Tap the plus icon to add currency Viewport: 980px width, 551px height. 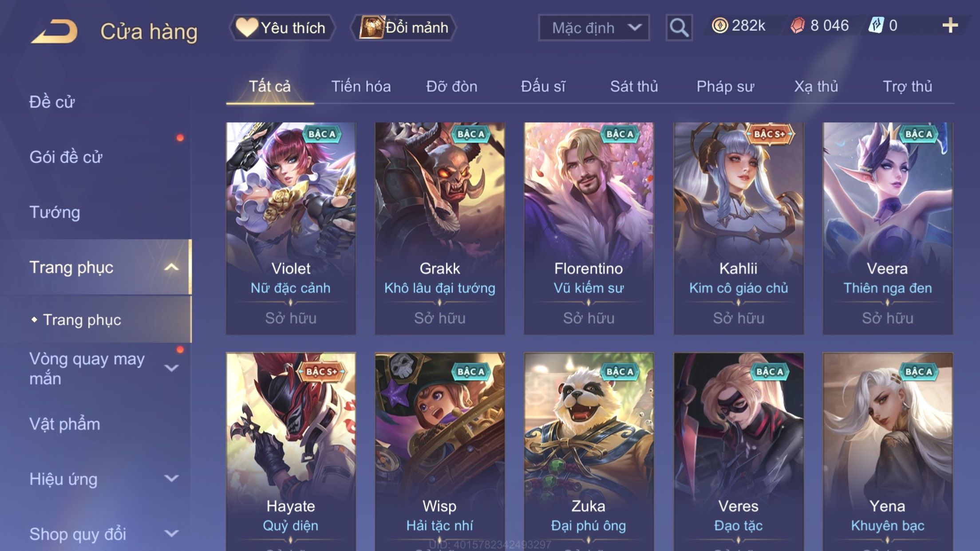point(950,25)
